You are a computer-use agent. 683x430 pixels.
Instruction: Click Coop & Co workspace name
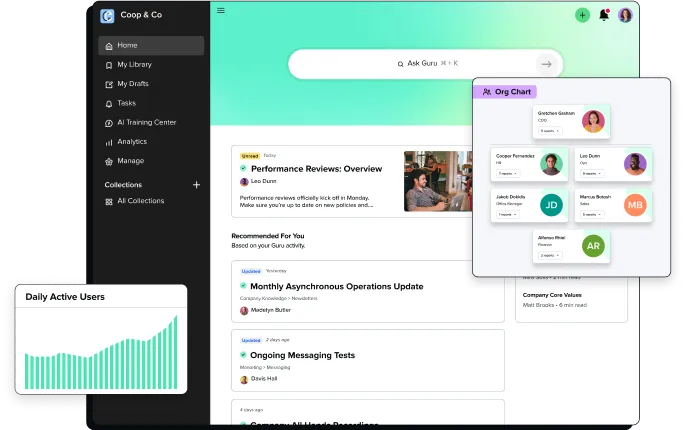point(141,15)
